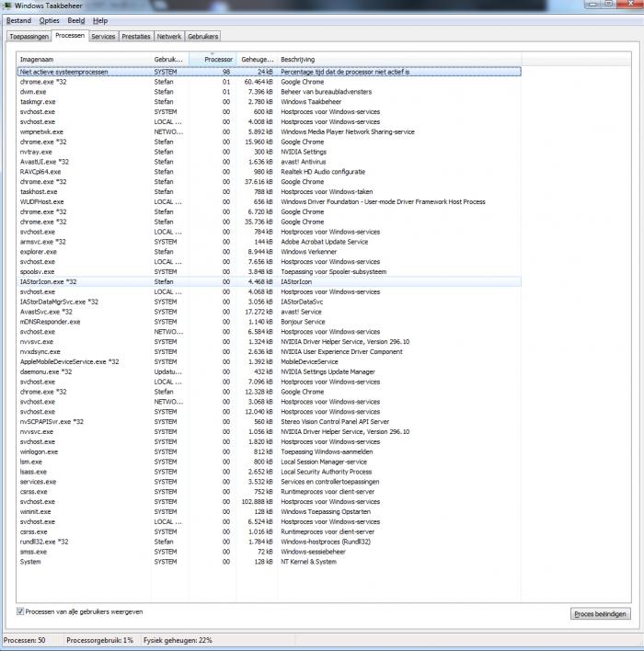Viewport: 644px width, 651px height.
Task: Click 'Bonjour Service' description
Action: pos(303,322)
